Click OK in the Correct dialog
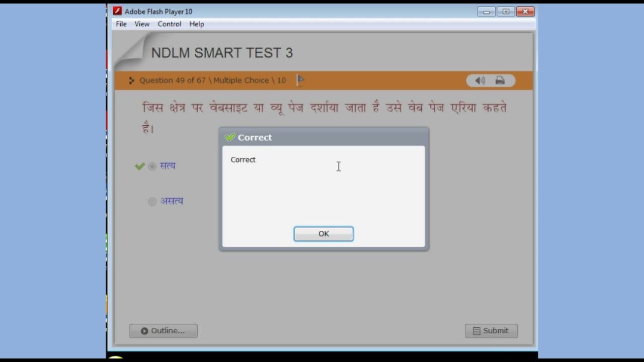This screenshot has height=362, width=644. 324,234
